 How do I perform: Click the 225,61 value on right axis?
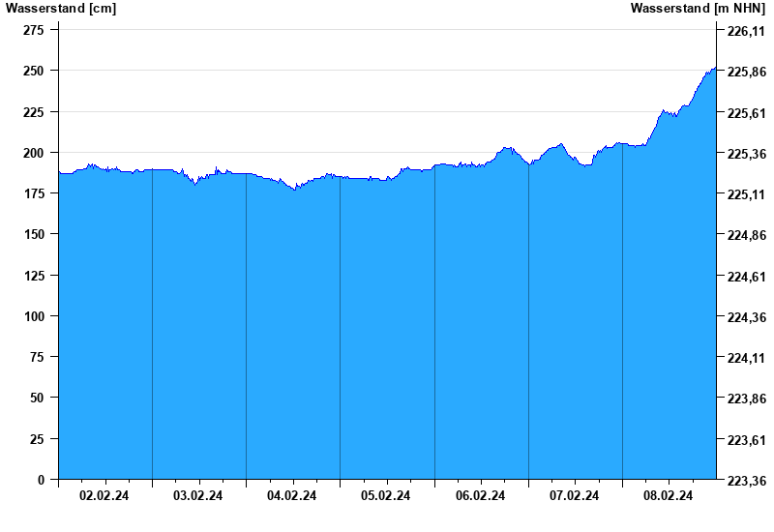[x=747, y=113]
